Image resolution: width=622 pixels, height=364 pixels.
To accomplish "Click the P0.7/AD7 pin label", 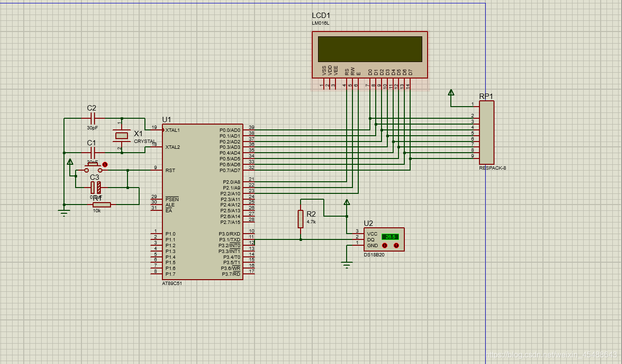I will (230, 170).
